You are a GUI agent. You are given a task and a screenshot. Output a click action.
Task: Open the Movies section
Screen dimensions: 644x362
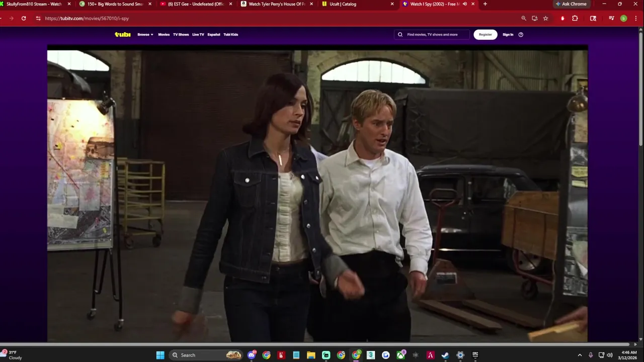tap(164, 35)
